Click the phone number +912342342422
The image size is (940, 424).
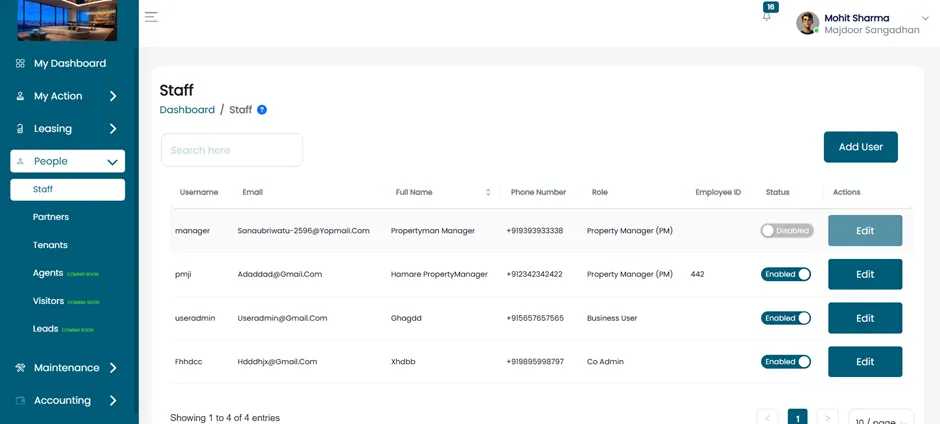click(x=534, y=274)
